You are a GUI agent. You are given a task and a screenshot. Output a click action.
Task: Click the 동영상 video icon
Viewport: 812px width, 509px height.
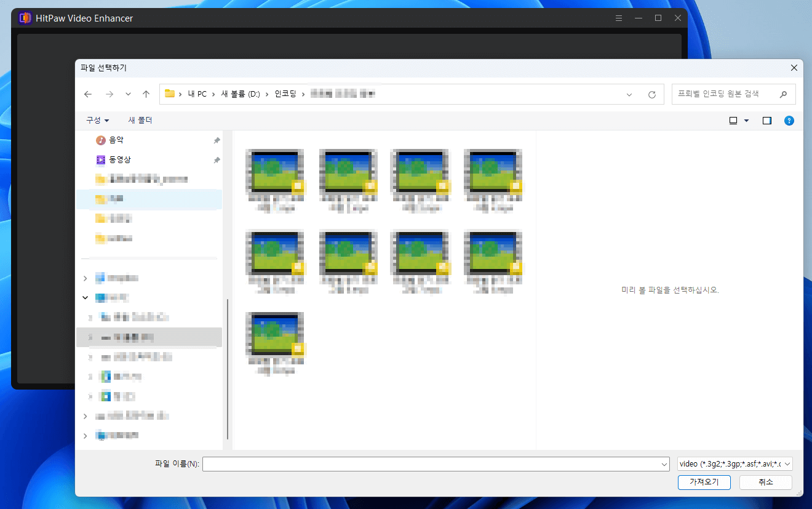[101, 160]
